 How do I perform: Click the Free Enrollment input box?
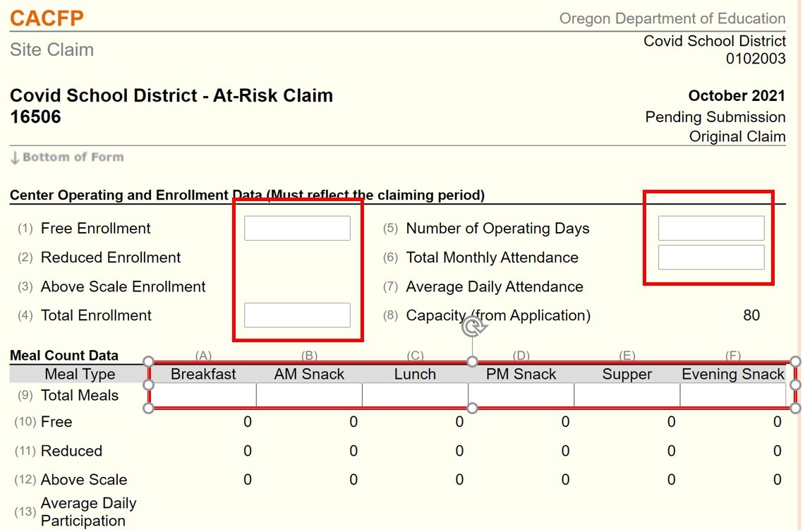[x=297, y=228]
